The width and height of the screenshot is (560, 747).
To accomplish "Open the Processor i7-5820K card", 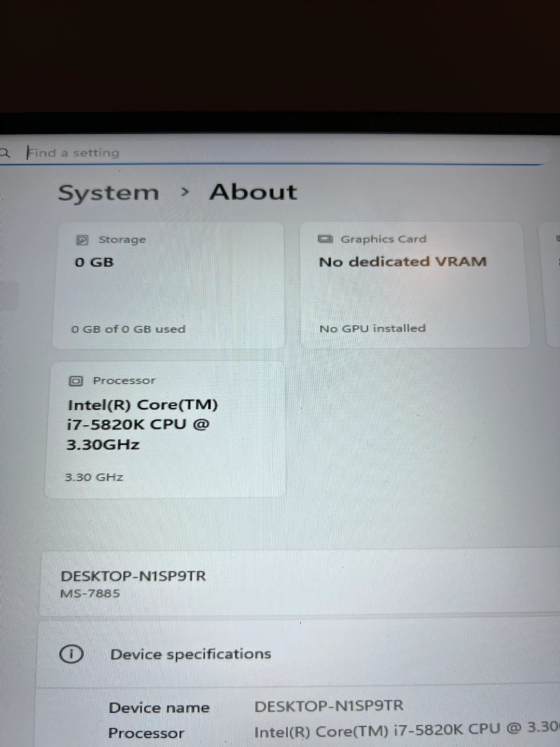I will (x=165, y=430).
